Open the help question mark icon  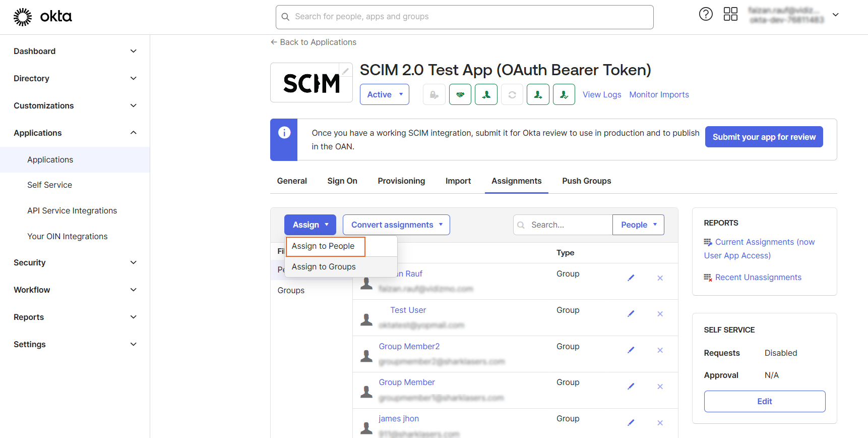(x=706, y=14)
